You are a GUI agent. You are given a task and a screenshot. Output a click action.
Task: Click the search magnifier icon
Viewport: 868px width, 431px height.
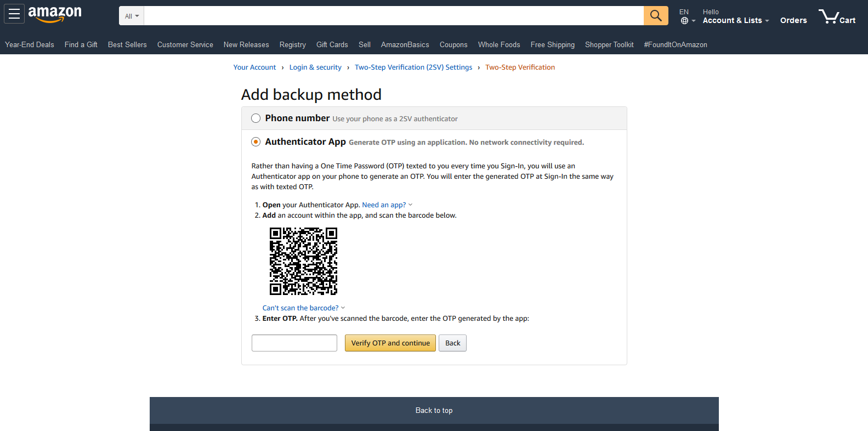coord(656,16)
